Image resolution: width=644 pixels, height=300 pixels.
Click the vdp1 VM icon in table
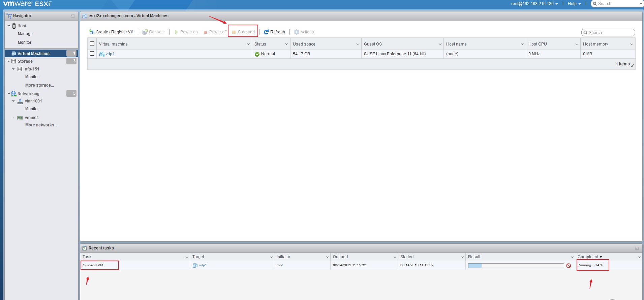point(102,54)
